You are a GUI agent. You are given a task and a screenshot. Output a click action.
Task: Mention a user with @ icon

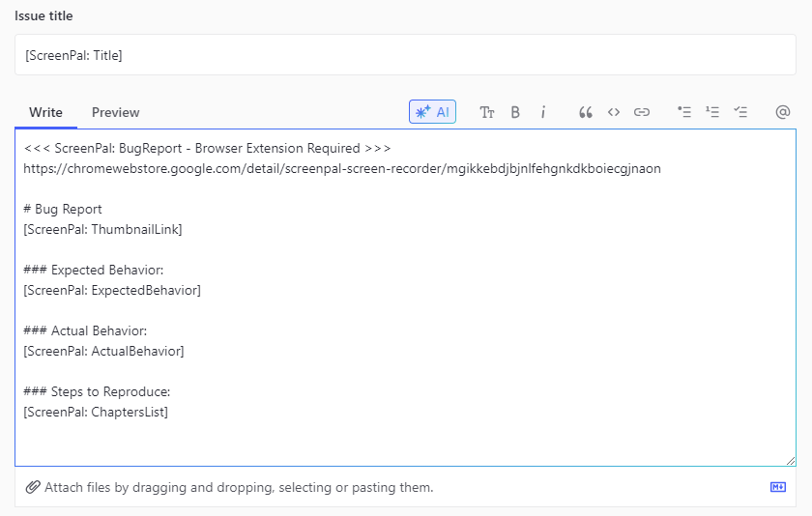(x=782, y=112)
